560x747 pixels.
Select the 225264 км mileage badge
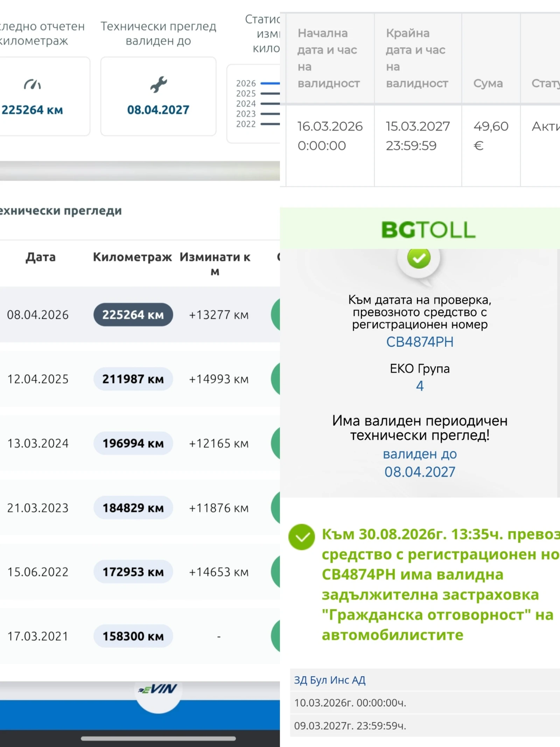coord(133,314)
